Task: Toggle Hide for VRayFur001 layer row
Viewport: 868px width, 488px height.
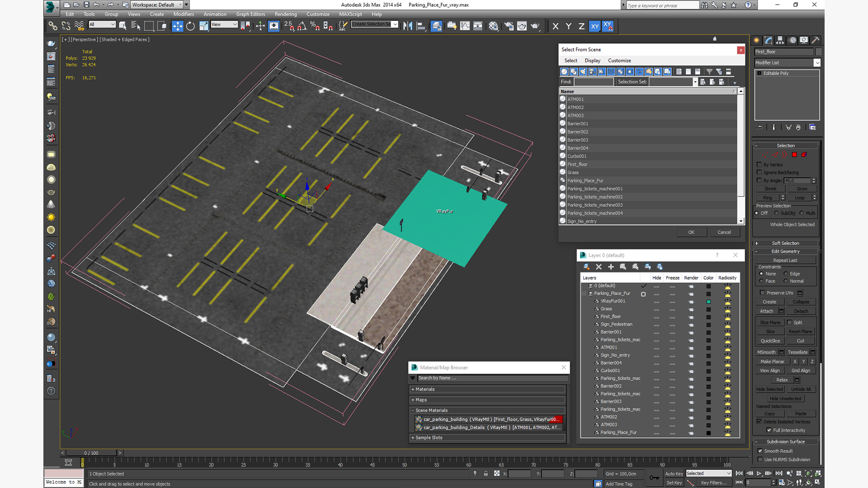Action: (656, 301)
